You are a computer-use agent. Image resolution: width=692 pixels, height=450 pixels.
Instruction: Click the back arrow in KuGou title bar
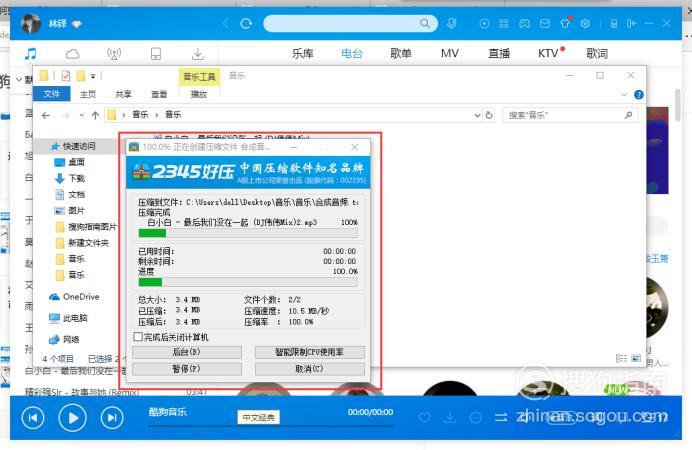[x=226, y=23]
